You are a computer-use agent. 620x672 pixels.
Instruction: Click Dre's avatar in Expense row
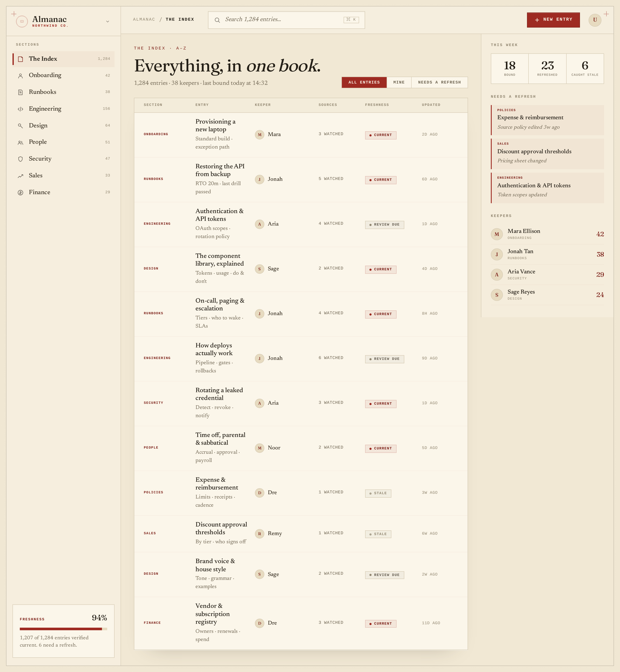tap(259, 492)
